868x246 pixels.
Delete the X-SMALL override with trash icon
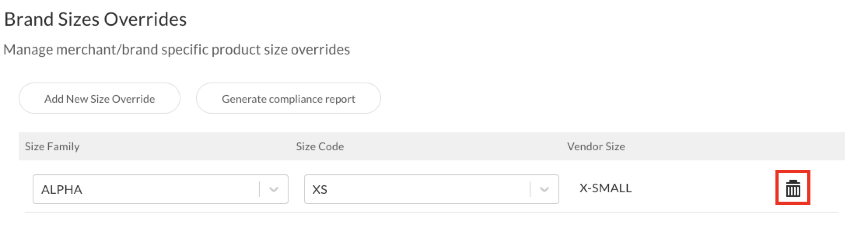tap(793, 188)
